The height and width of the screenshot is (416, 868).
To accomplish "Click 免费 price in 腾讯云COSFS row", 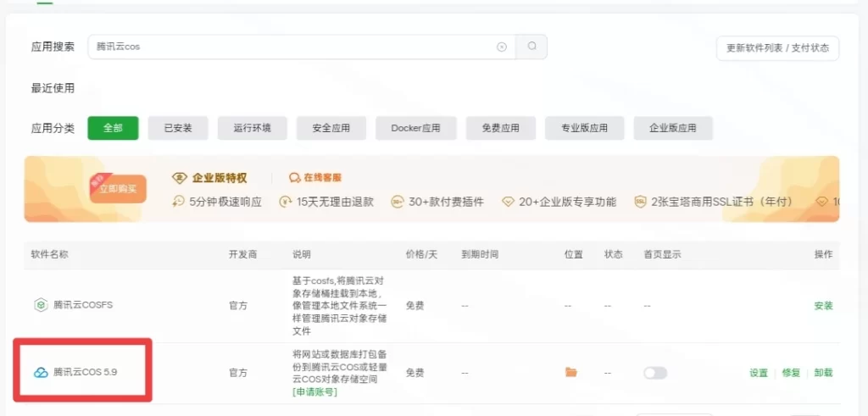I will pos(415,305).
